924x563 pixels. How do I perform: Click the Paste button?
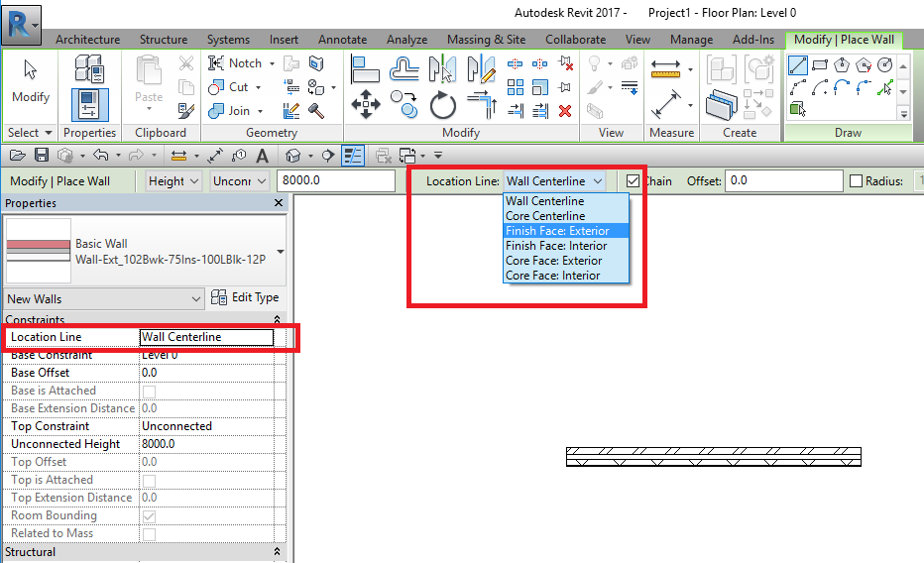tap(149, 82)
